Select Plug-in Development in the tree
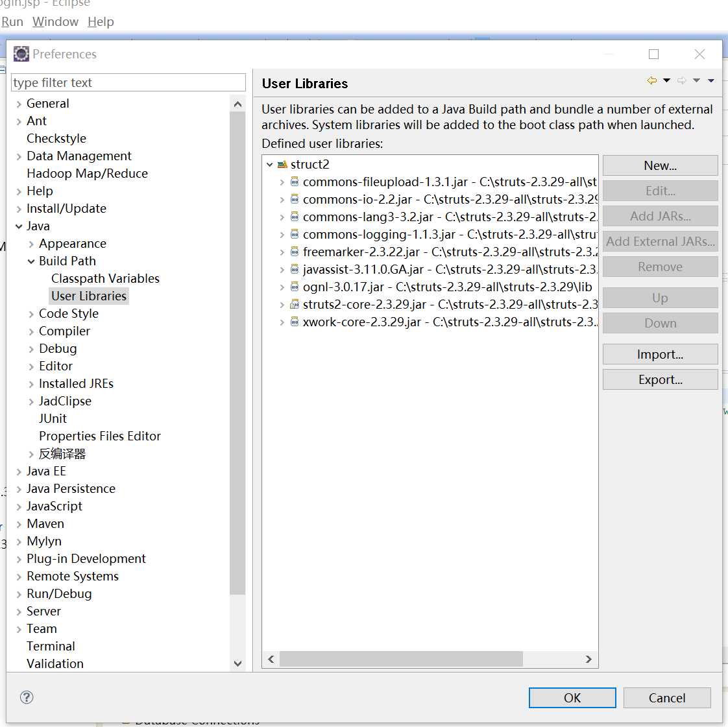The image size is (728, 727). coord(86,558)
